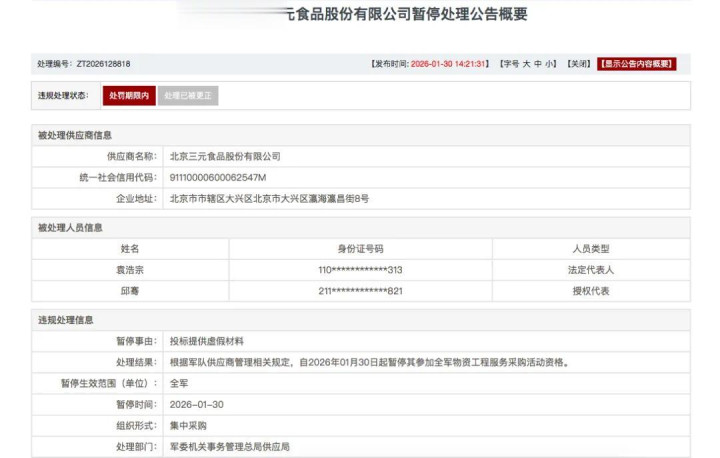The width and height of the screenshot is (720, 458).
Task: Click the 关闭 close link
Action: click(578, 64)
